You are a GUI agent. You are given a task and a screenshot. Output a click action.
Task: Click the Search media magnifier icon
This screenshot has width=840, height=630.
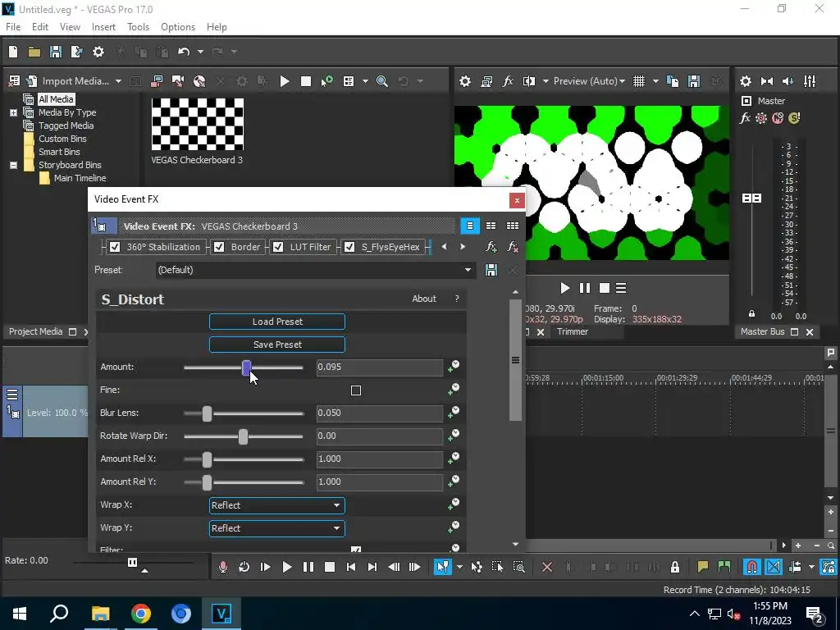[x=382, y=81]
